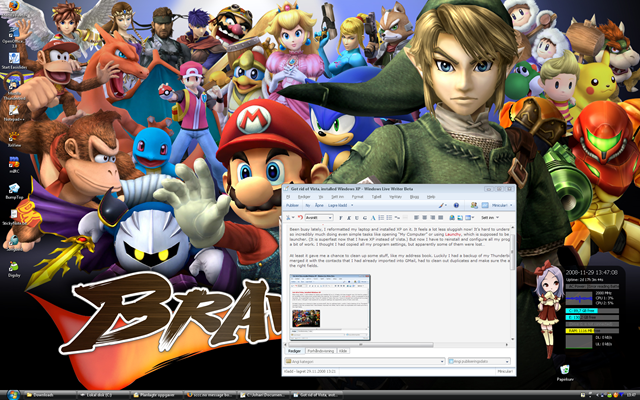The width and height of the screenshot is (640, 400).
Task: Click the Strikethrough formatting icon
Action: 364,218
